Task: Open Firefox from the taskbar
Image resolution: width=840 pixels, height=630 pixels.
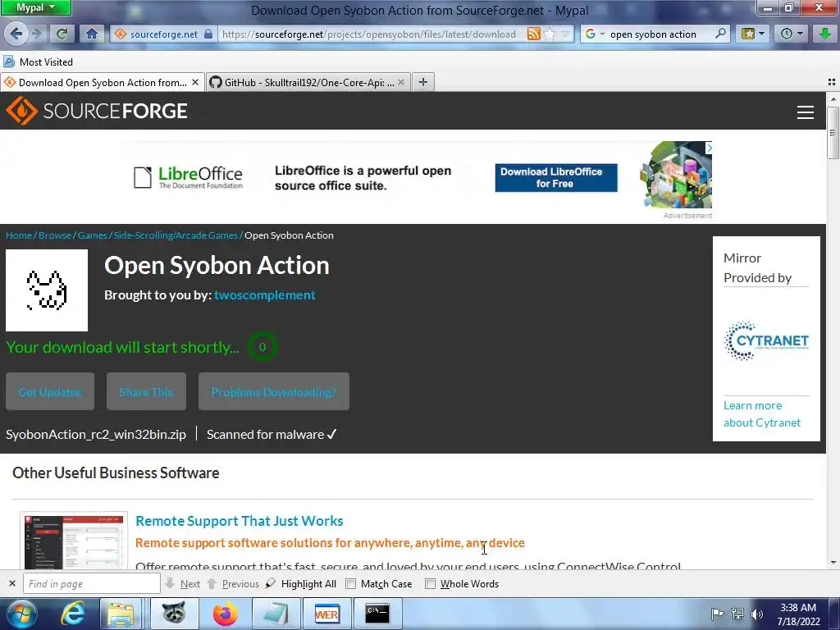Action: pos(226,614)
